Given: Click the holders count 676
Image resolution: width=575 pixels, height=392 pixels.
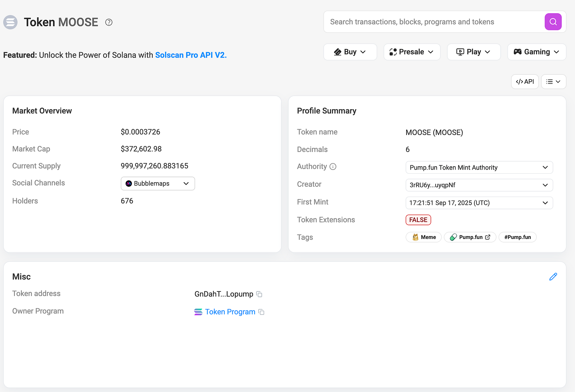Looking at the screenshot, I should (x=127, y=201).
